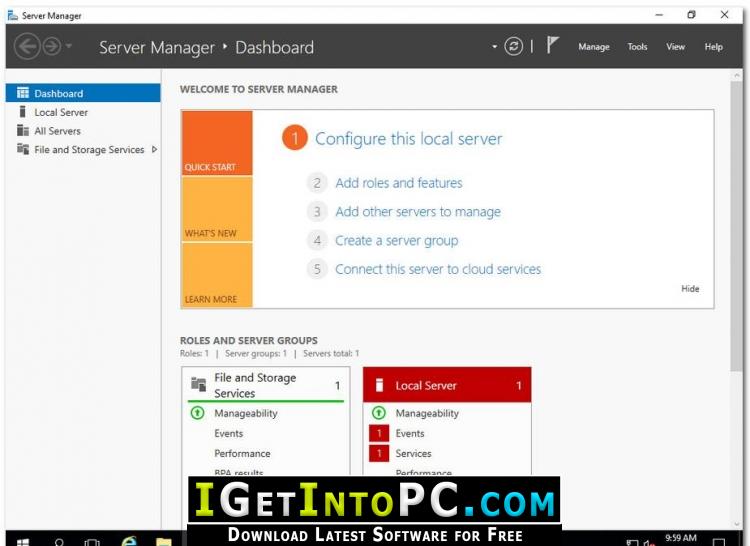This screenshot has height=546, width=750.
Task: Click green Manageability icon in File and Storage tile
Action: click(197, 413)
